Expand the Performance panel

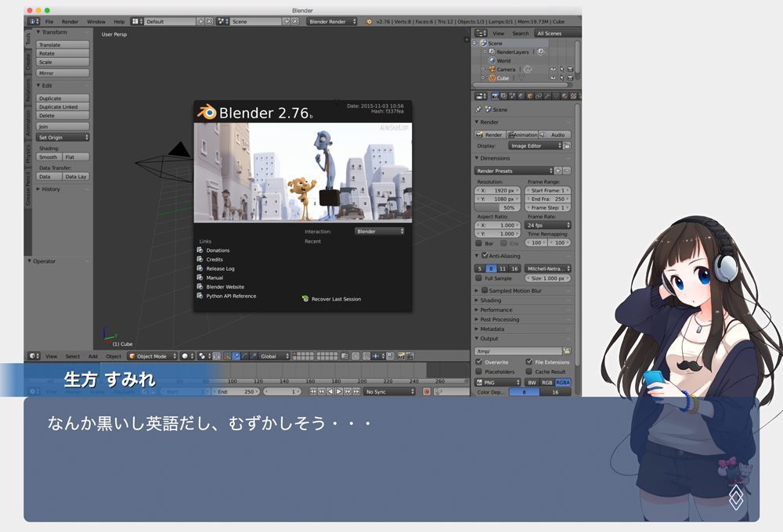496,310
